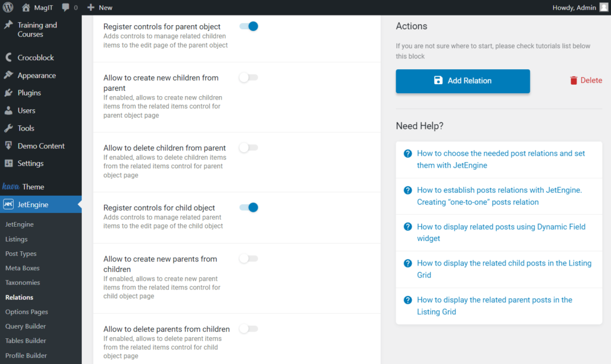Click the plus New icon
Screen dimensions: 611x364
click(91, 7)
